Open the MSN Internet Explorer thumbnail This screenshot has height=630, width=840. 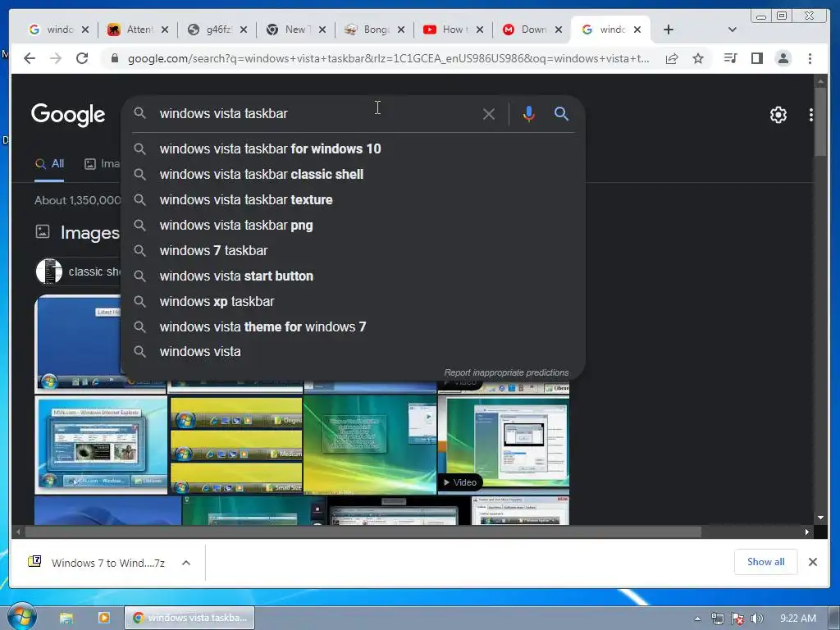click(x=101, y=445)
